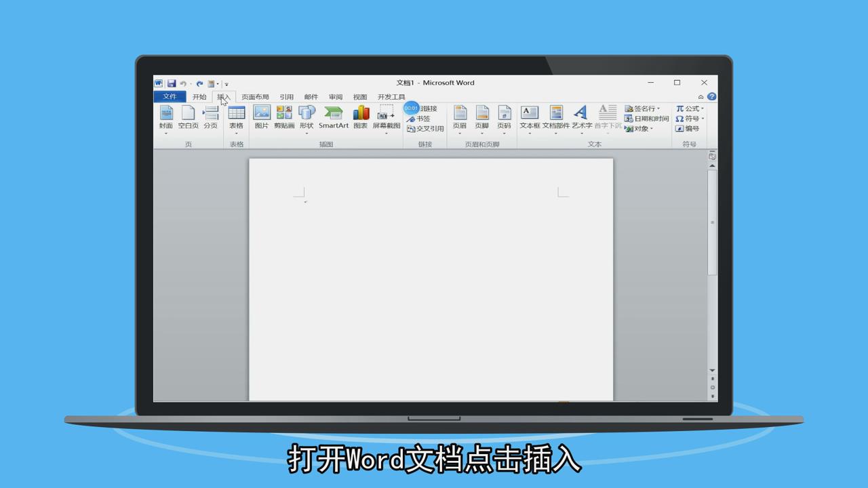Open the Customize Quick Access Toolbar arrow
868x488 pixels.
226,84
